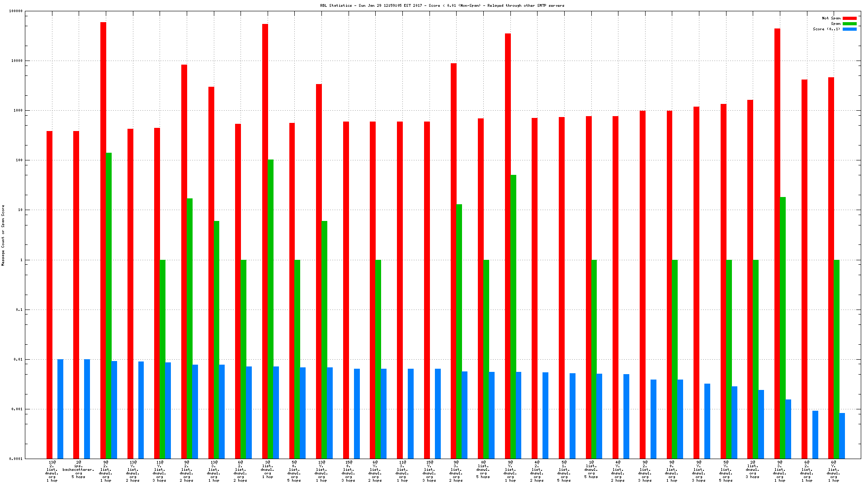Click the green bar above 3@list.dnswl.org
The image size is (868, 488).
(x=270, y=307)
